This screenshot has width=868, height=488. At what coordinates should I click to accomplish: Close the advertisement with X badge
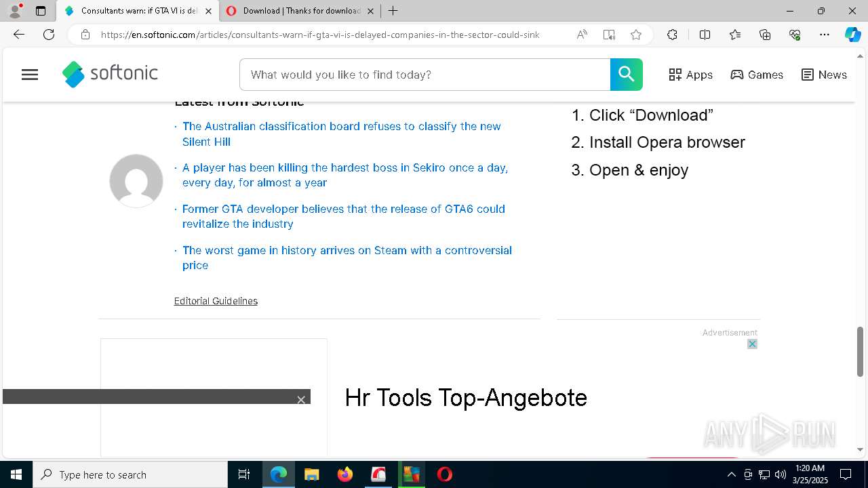(752, 344)
